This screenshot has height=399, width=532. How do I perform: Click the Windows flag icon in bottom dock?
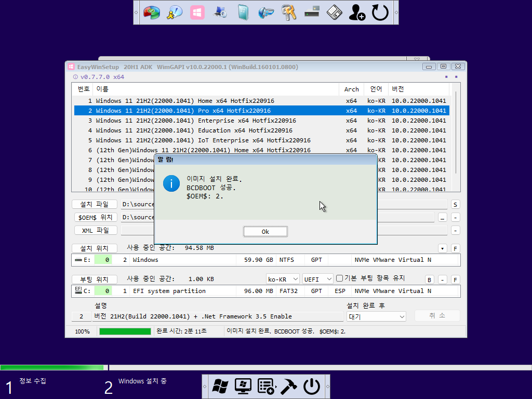click(x=220, y=387)
